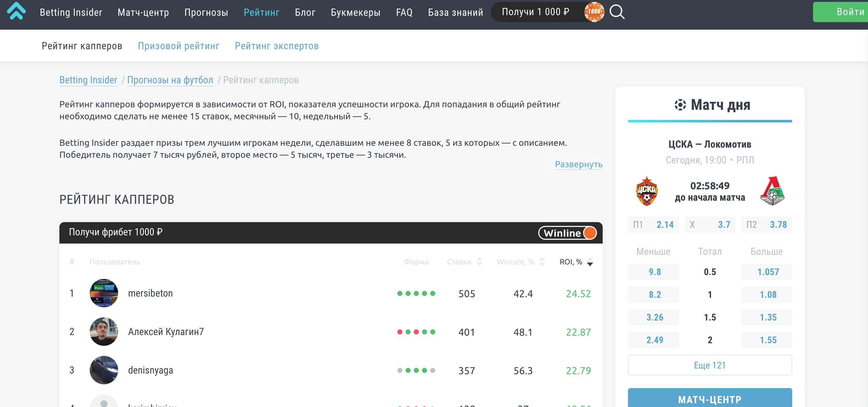Click winrate value 48.1
The height and width of the screenshot is (407, 868).
click(x=523, y=332)
